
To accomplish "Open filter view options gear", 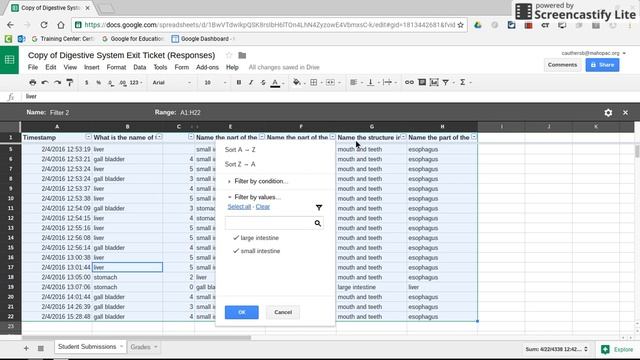I will [608, 113].
